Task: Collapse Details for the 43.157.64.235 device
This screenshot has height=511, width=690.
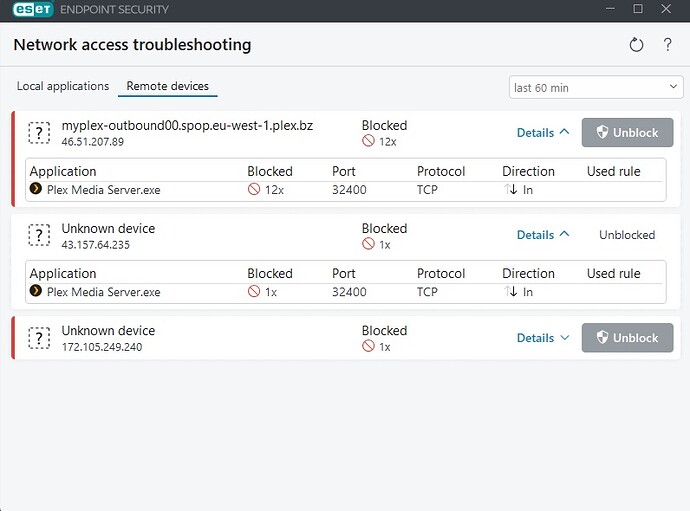Action: pos(543,235)
